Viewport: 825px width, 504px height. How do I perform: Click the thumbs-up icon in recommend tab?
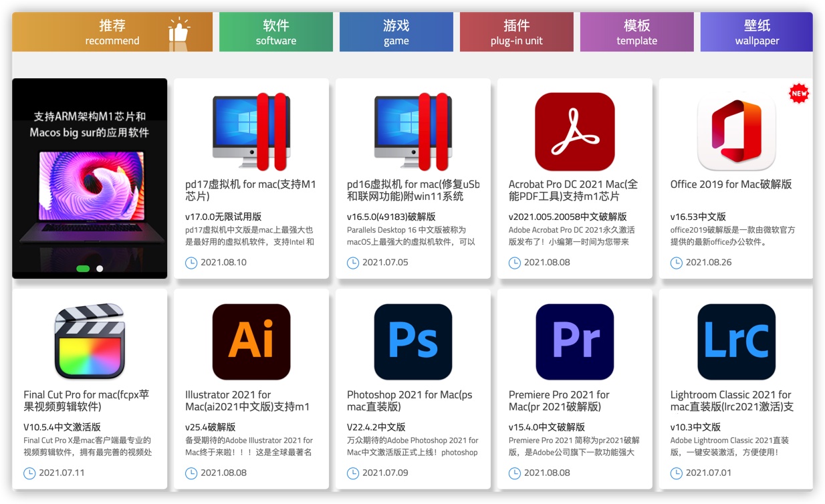pyautogui.click(x=179, y=33)
